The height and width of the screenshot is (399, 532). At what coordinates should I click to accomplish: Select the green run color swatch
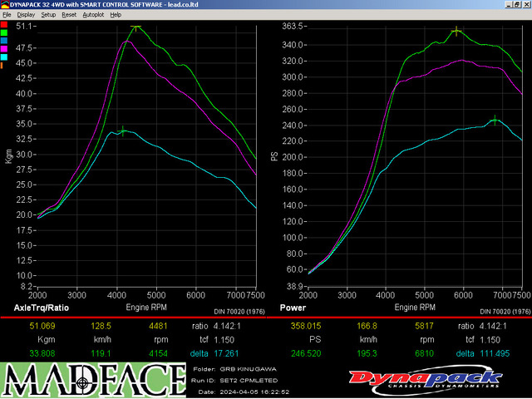coord(4,32)
